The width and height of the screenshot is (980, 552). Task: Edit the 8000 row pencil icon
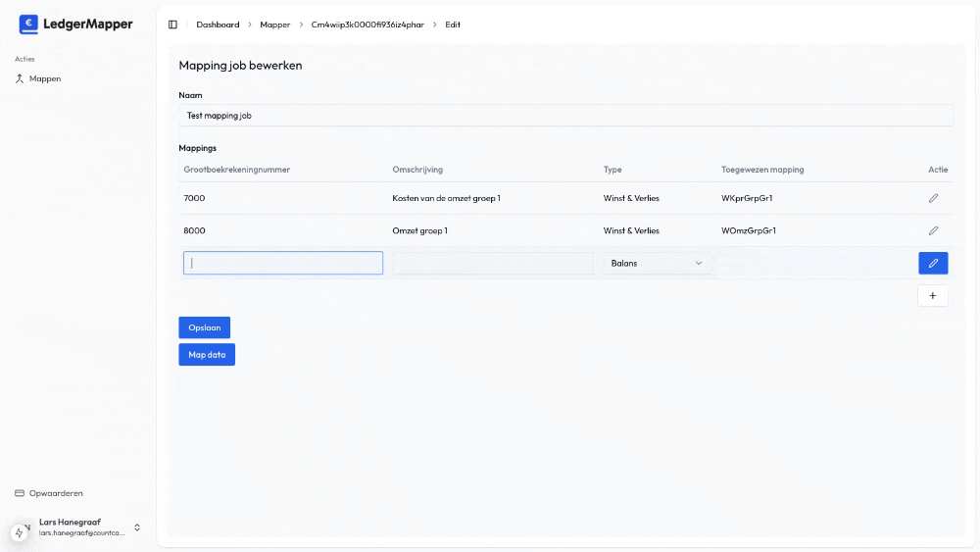pyautogui.click(x=933, y=230)
